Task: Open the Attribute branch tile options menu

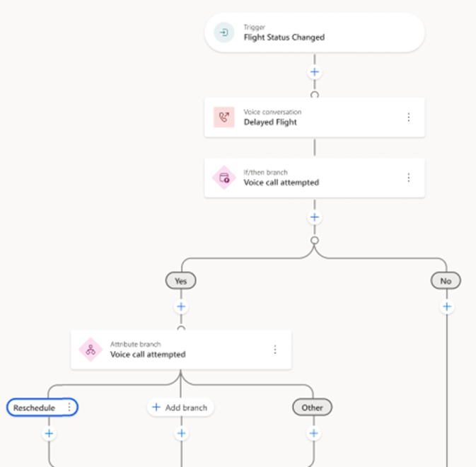Action: pos(275,350)
